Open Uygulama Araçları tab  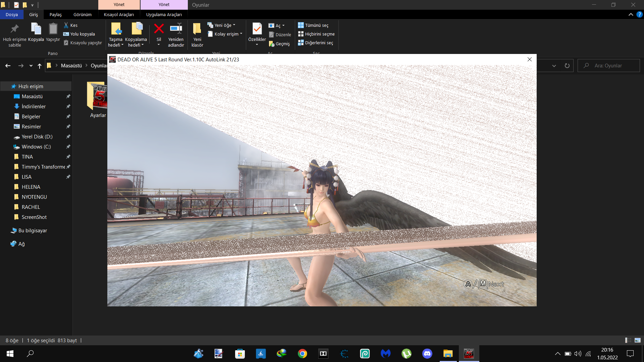[x=164, y=14]
